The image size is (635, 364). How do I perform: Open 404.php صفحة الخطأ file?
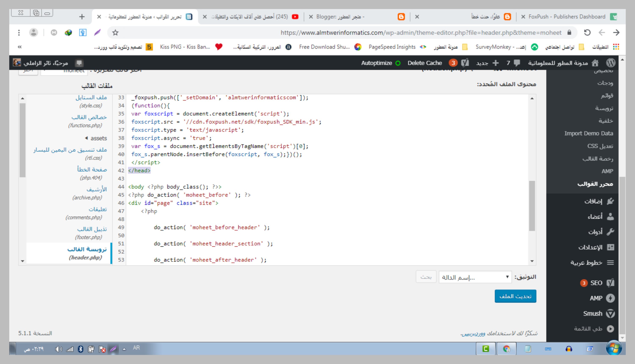point(92,174)
